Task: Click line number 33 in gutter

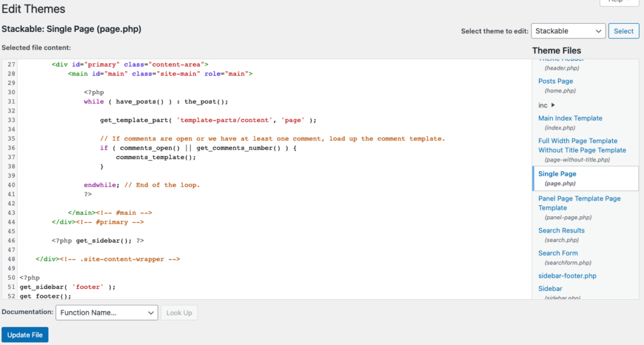Action: pyautogui.click(x=11, y=120)
